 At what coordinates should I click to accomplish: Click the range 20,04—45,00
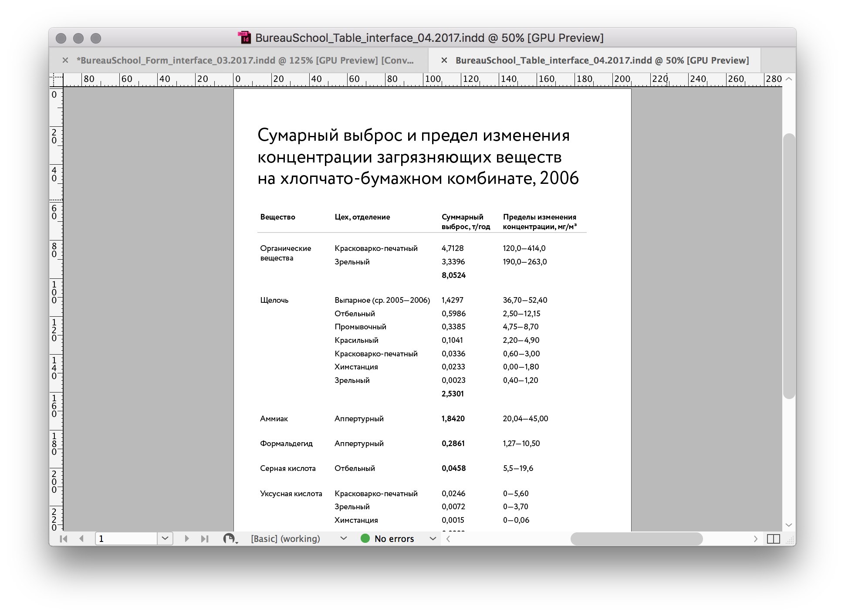[x=525, y=419]
